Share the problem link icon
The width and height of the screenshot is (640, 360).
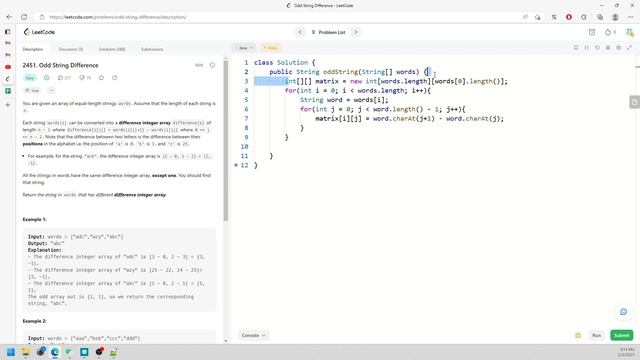[x=115, y=78]
